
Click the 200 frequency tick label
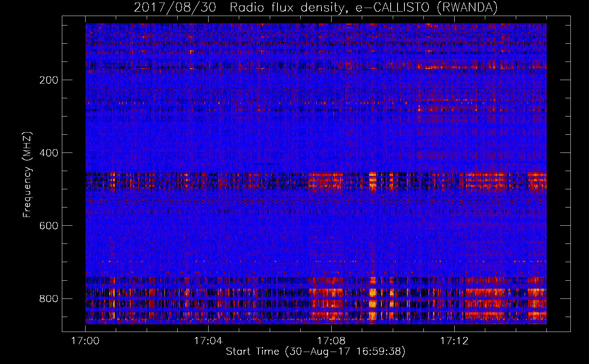tap(48, 80)
